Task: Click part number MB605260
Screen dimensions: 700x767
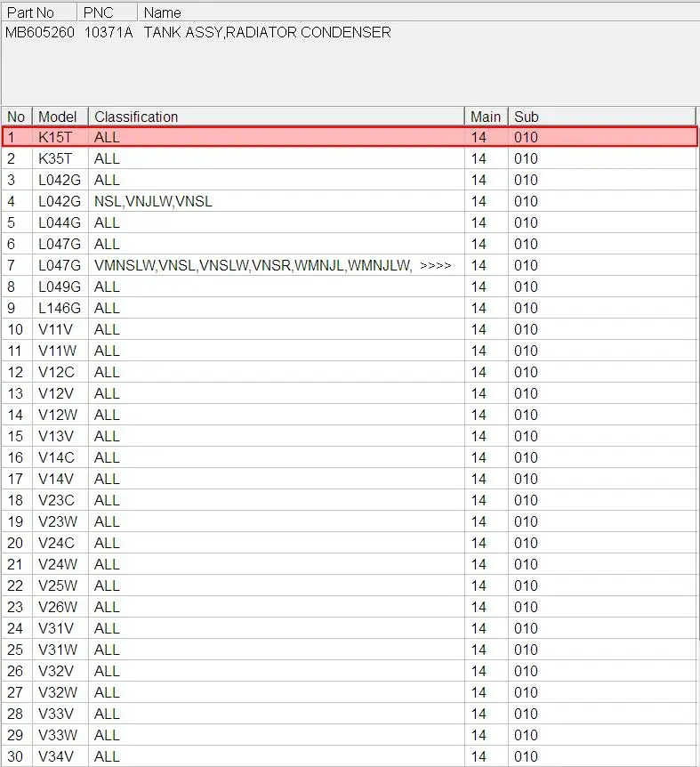Action: coord(40,33)
